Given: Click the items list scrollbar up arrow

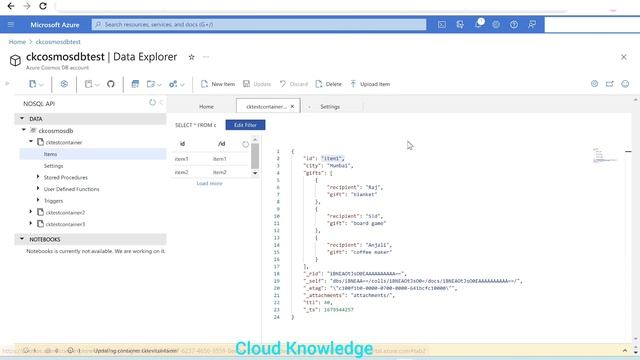Looking at the screenshot, I should (255, 139).
